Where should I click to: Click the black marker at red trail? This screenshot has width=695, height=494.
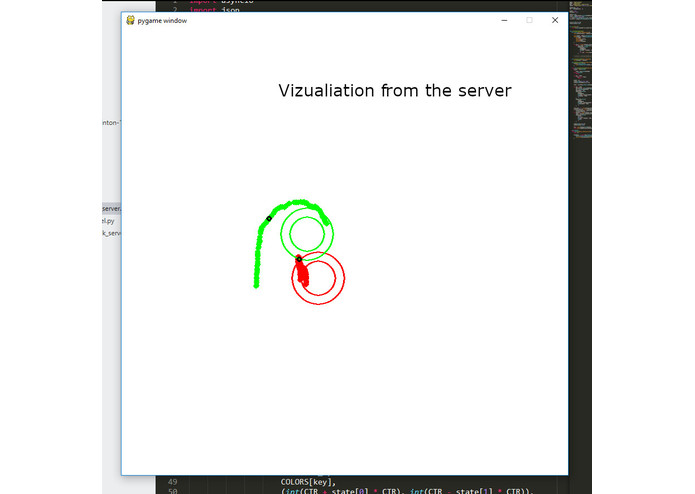(299, 259)
